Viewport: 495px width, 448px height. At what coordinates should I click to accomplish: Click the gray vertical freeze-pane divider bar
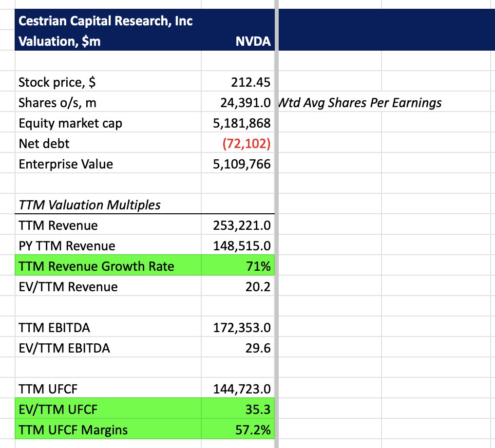(277, 224)
